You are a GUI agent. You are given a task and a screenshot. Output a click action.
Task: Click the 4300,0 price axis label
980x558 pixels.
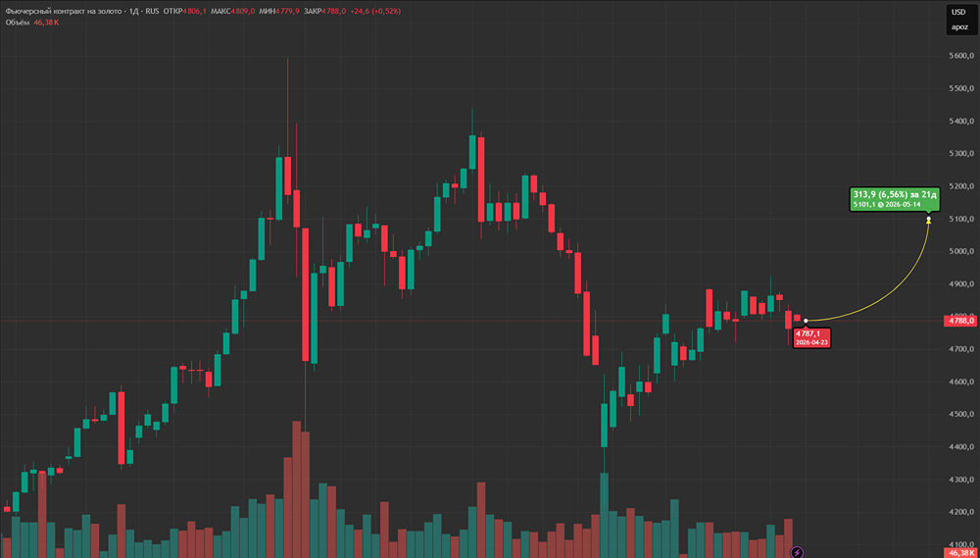click(961, 480)
